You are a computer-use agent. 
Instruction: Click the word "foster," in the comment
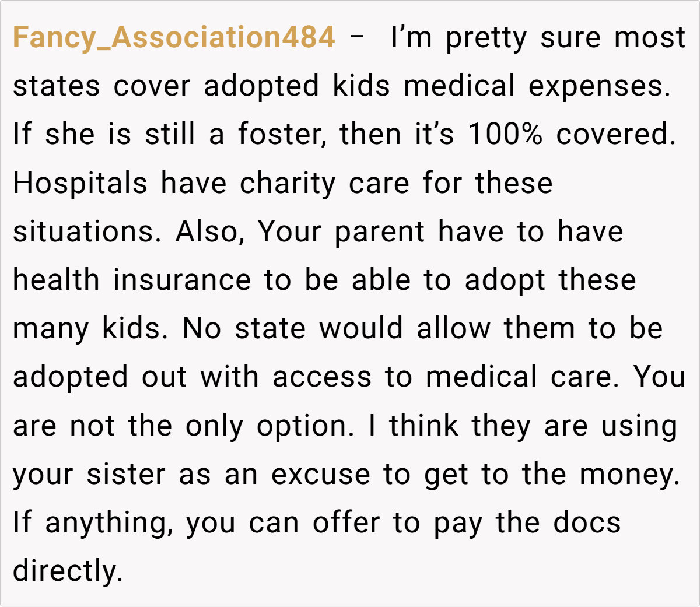coord(280,135)
